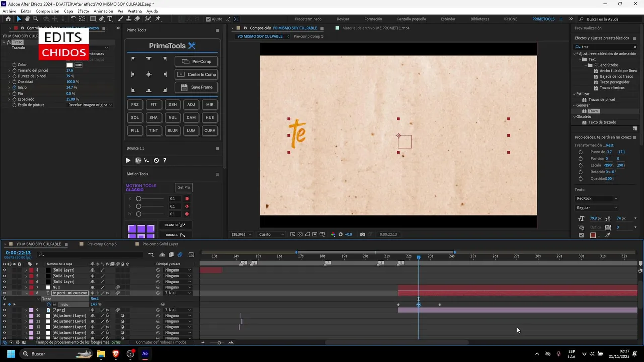Image resolution: width=644 pixels, height=362 pixels.
Task: Select the Horizontal Type tool
Action: tap(110, 19)
